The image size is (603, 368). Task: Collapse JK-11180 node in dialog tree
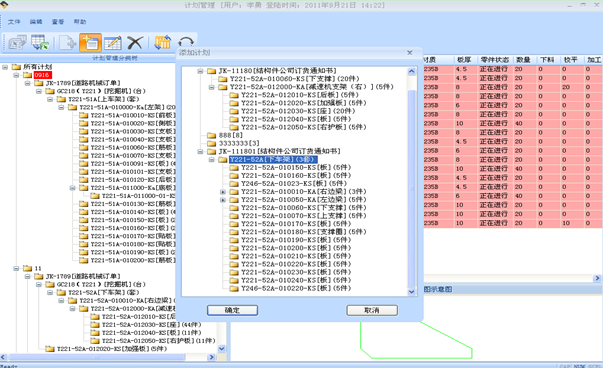coord(200,71)
